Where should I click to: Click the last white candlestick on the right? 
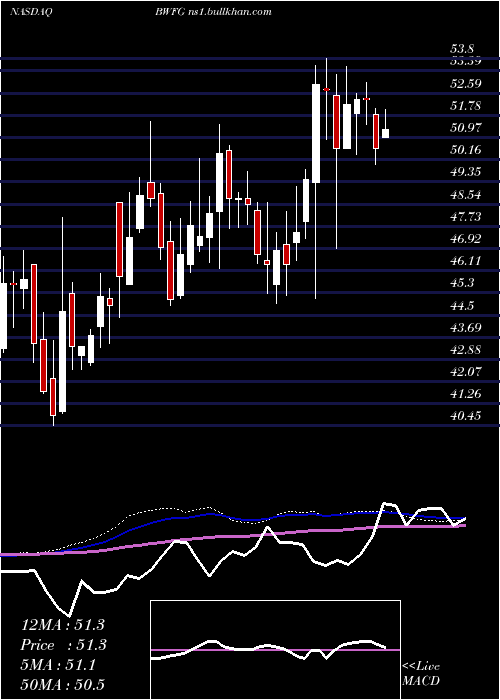coord(385,133)
